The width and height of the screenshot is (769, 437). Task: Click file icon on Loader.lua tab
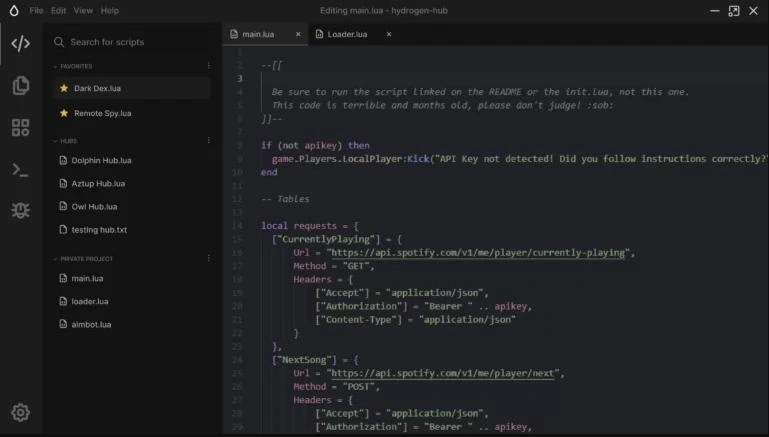click(x=319, y=34)
